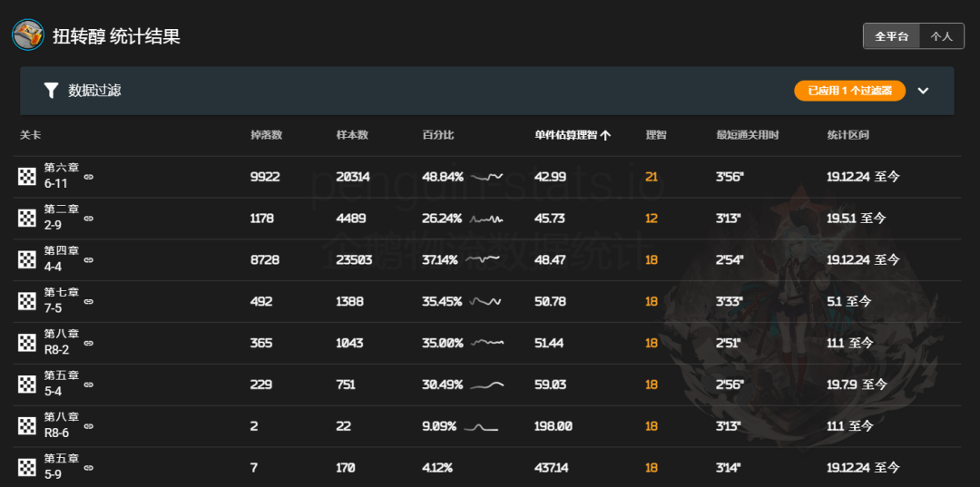Viewport: 980px width, 487px height.
Task: Click link icon beside stage 5-4
Action: click(89, 385)
